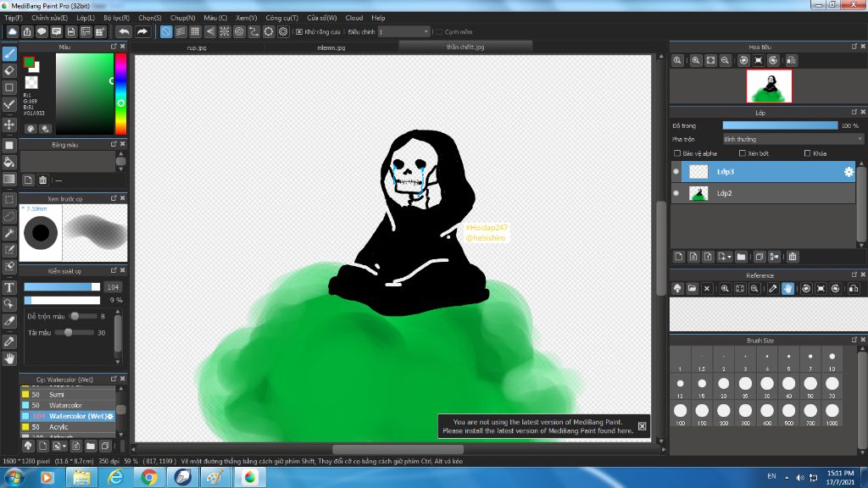The width and height of the screenshot is (868, 488).
Task: Enable the crisscross grid snap guide
Action: click(195, 31)
